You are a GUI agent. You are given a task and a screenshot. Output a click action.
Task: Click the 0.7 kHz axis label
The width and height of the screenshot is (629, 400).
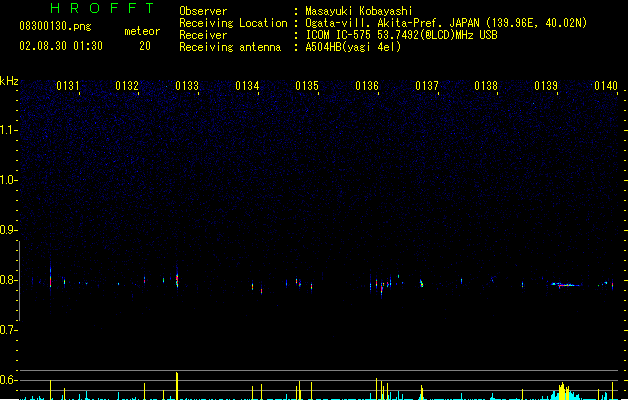pos(8,330)
